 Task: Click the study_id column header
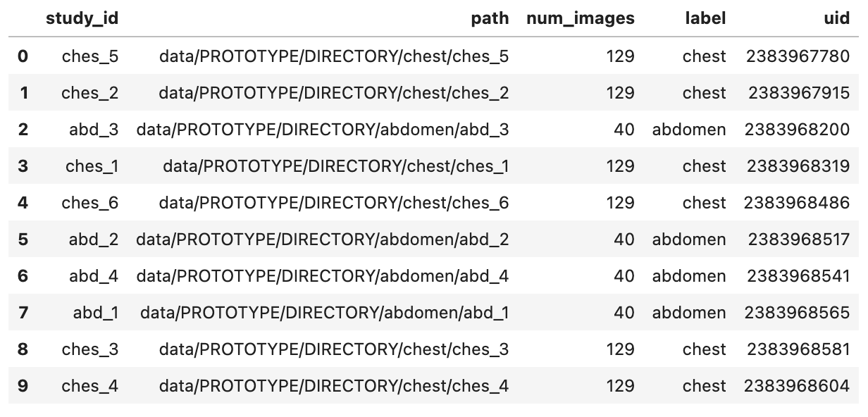(x=82, y=19)
